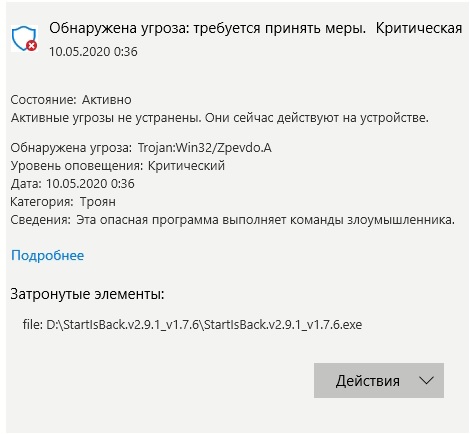Open the Подробнее link
Screen dimensions: 470x434
[x=47, y=255]
